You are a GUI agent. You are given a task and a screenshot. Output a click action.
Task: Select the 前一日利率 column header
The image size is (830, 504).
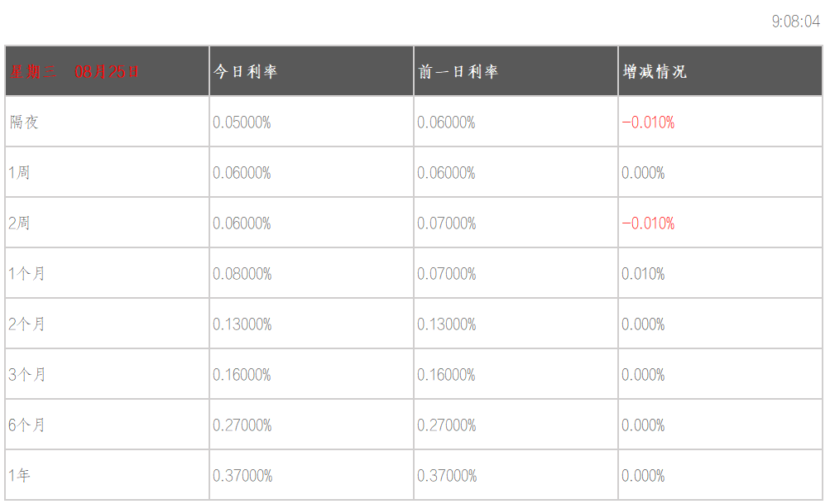click(458, 72)
